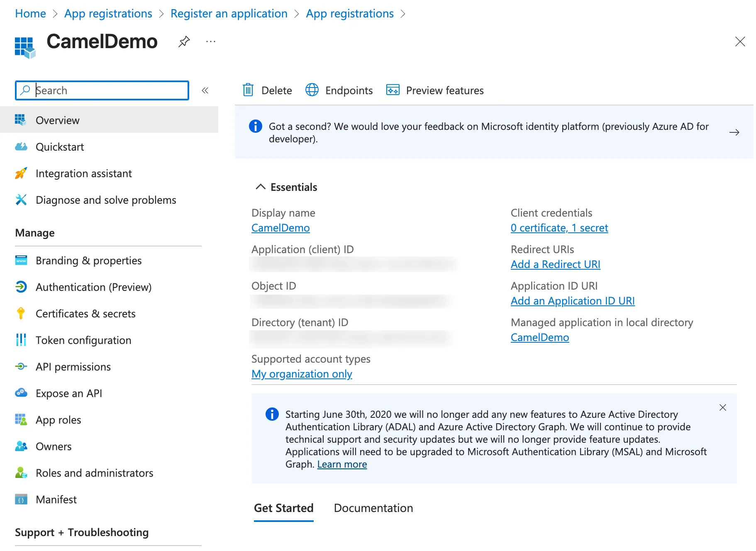Switch to Get Started tab
Image resolution: width=756 pixels, height=551 pixels.
(284, 508)
